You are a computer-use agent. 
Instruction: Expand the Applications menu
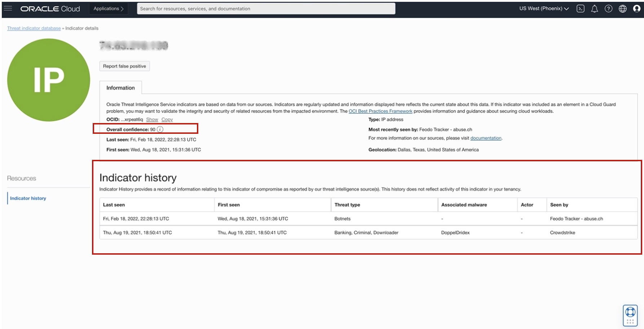[109, 9]
